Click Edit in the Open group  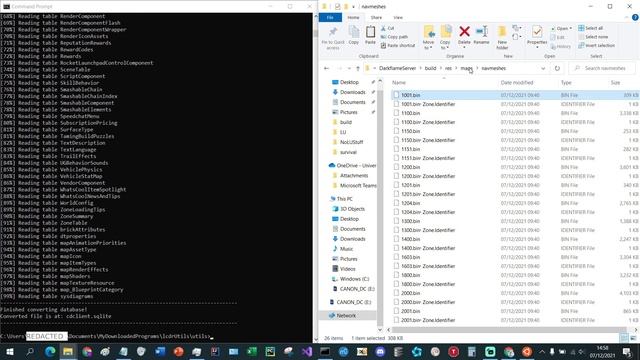pyautogui.click(x=558, y=38)
